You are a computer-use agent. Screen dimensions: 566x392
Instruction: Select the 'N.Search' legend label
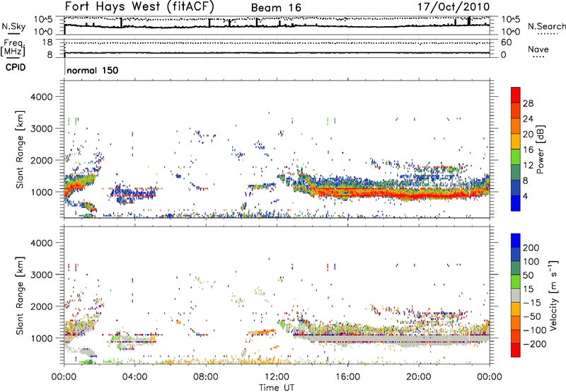tap(546, 26)
